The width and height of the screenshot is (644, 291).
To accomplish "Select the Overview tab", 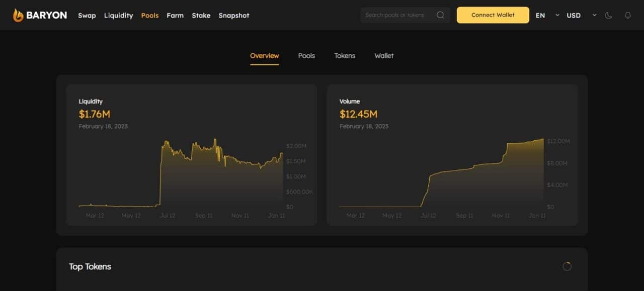I will click(x=264, y=56).
